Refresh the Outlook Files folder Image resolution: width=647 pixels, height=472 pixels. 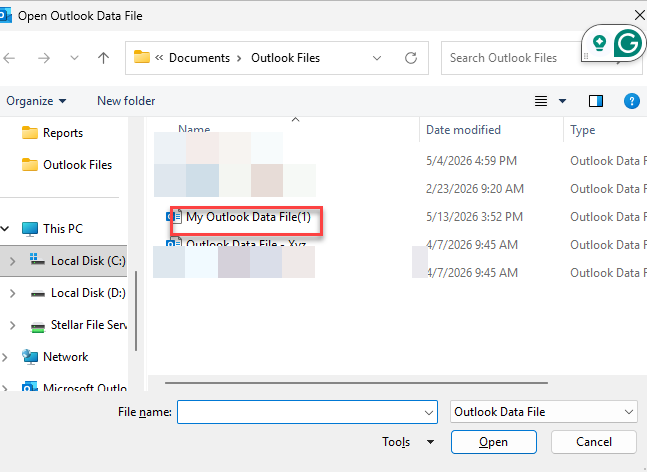click(x=411, y=58)
